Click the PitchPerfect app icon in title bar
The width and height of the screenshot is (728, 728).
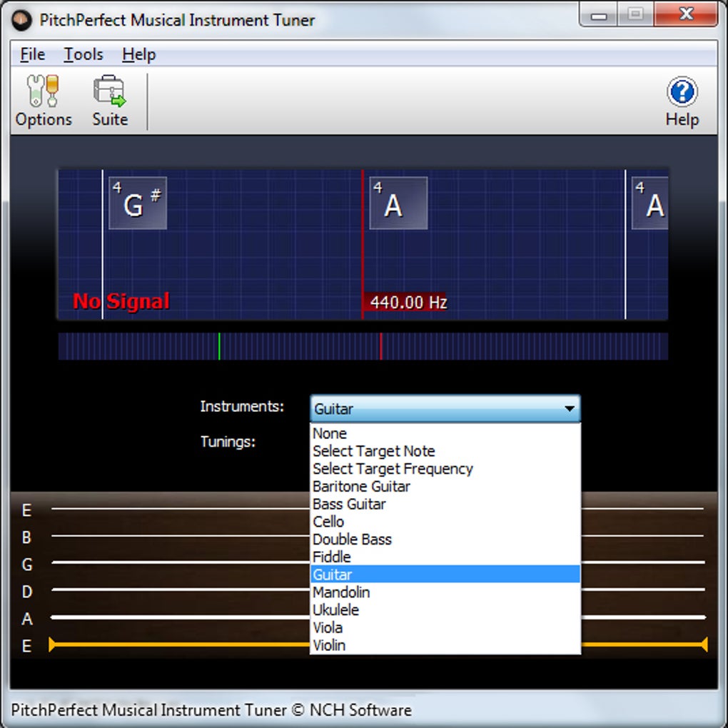coord(21,20)
